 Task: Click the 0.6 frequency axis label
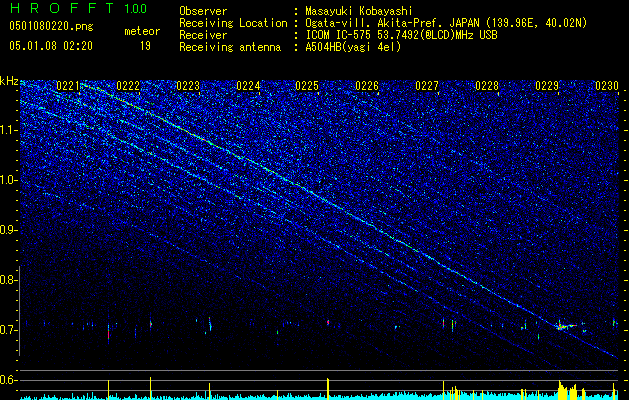pyautogui.click(x=9, y=380)
